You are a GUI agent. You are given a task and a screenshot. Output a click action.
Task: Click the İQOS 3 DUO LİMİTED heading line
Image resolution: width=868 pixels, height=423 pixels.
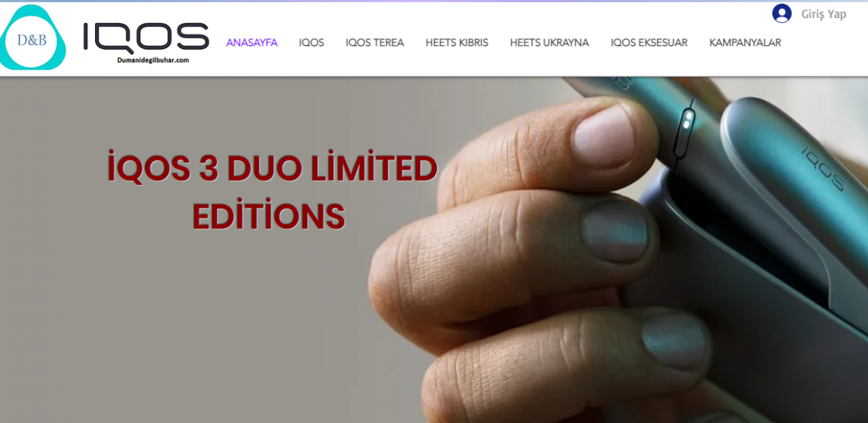tap(272, 169)
